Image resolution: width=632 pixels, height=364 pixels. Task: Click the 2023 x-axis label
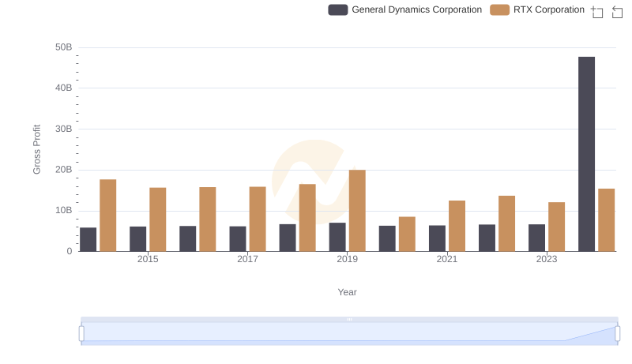pyautogui.click(x=547, y=259)
